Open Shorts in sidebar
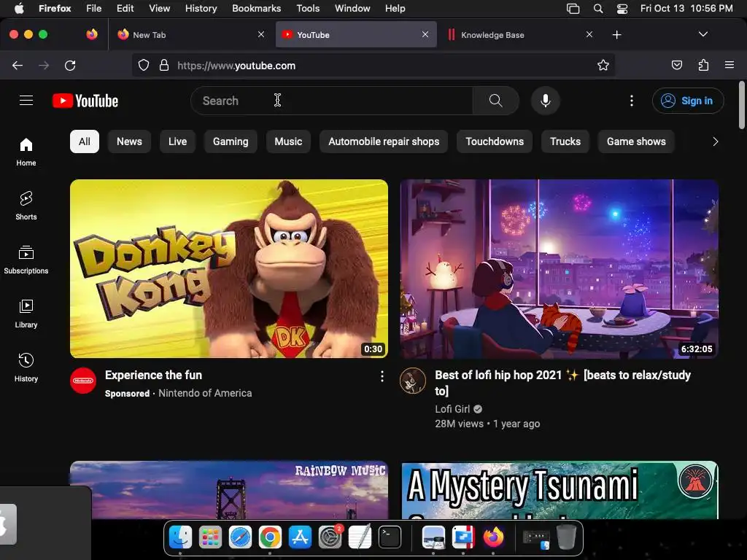The height and width of the screenshot is (560, 747). point(26,206)
